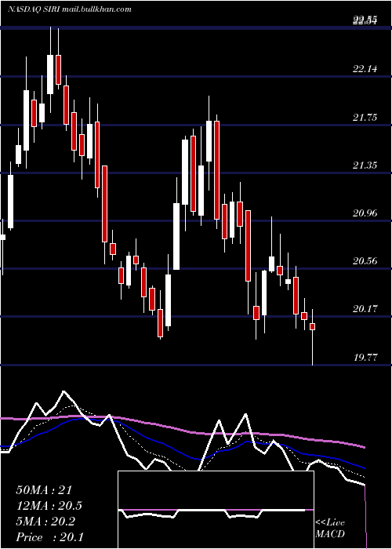This screenshot has width=392, height=549.
Task: Click the Price : 20.1 readout
Action: [x=49, y=537]
